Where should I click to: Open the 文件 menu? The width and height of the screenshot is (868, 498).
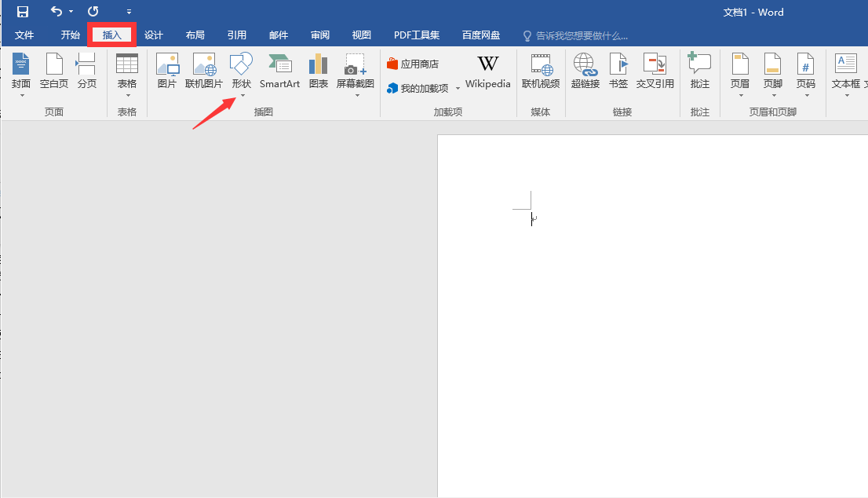point(24,35)
